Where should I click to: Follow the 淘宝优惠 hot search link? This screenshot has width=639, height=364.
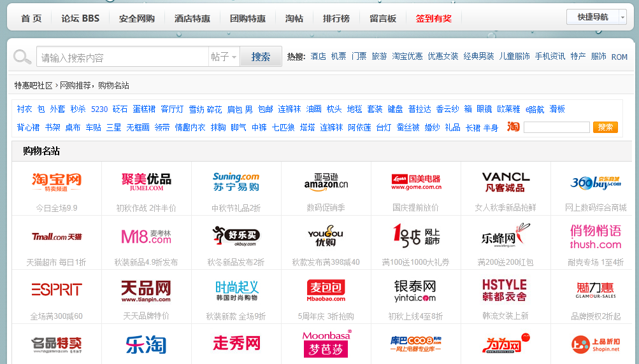point(407,56)
